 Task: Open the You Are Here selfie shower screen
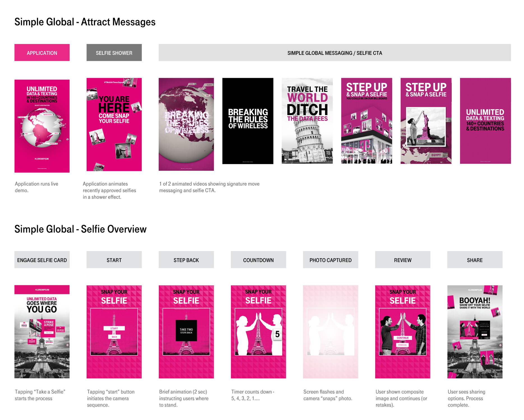coord(114,124)
